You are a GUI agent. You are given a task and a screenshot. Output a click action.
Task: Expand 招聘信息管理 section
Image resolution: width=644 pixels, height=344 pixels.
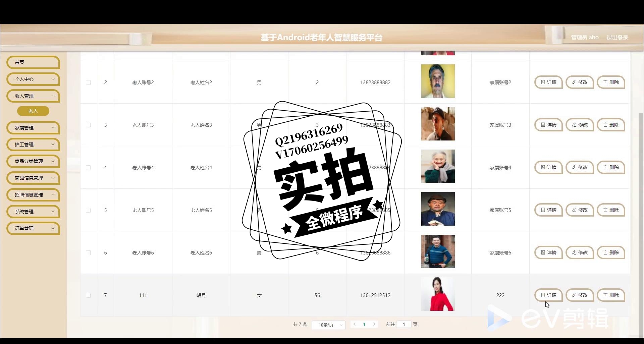[33, 195]
